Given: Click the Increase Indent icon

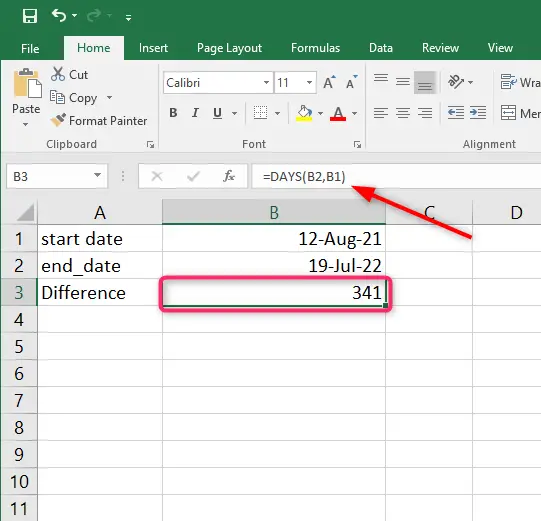Looking at the screenshot, I should point(478,112).
